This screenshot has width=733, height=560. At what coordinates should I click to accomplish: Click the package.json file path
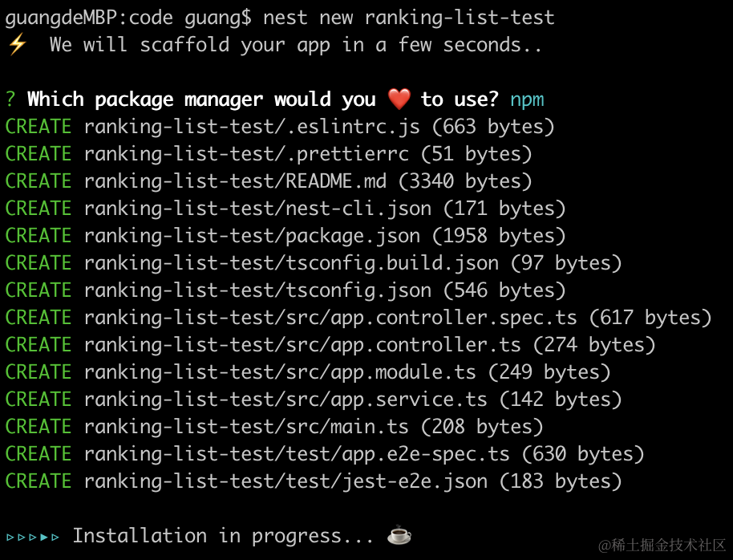coord(252,236)
